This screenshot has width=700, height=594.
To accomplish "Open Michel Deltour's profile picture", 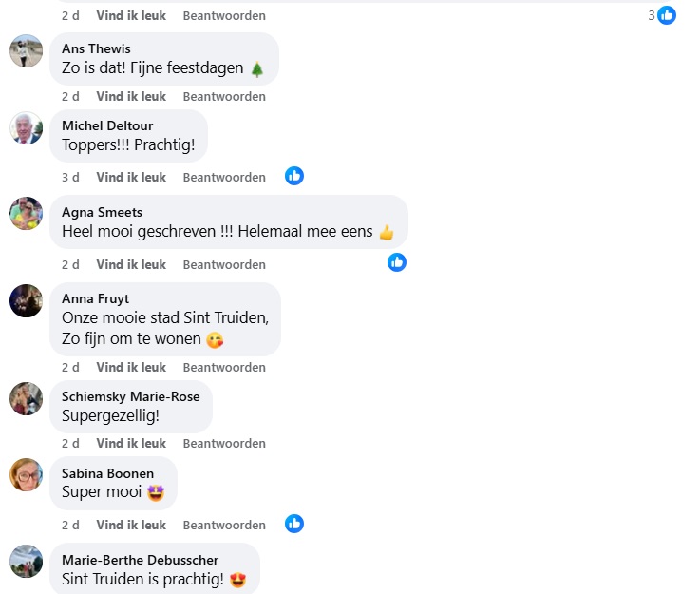I will pos(27,127).
